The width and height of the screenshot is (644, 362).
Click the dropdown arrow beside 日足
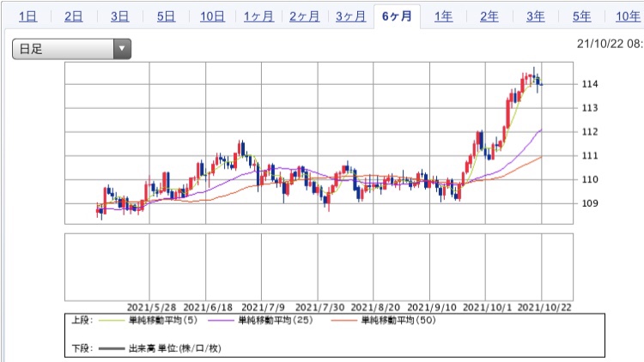123,50
